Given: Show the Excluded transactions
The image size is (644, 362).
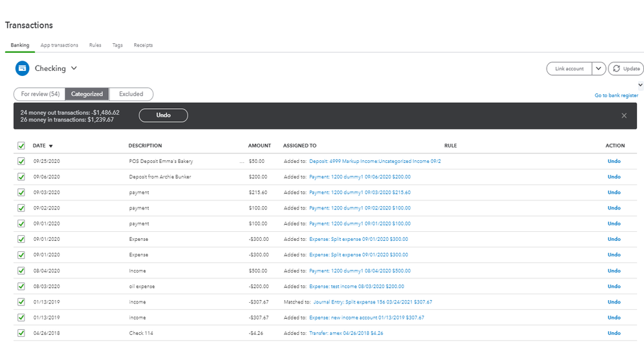Looking at the screenshot, I should 131,94.
